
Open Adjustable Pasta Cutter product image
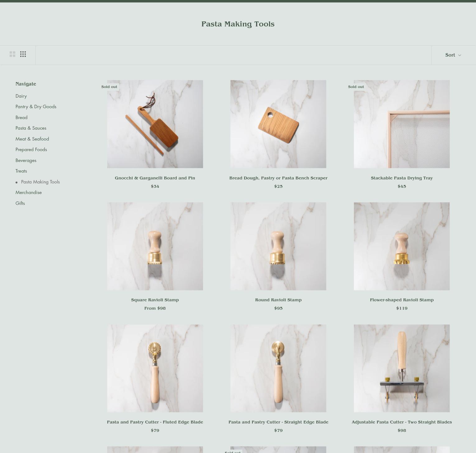(x=402, y=368)
